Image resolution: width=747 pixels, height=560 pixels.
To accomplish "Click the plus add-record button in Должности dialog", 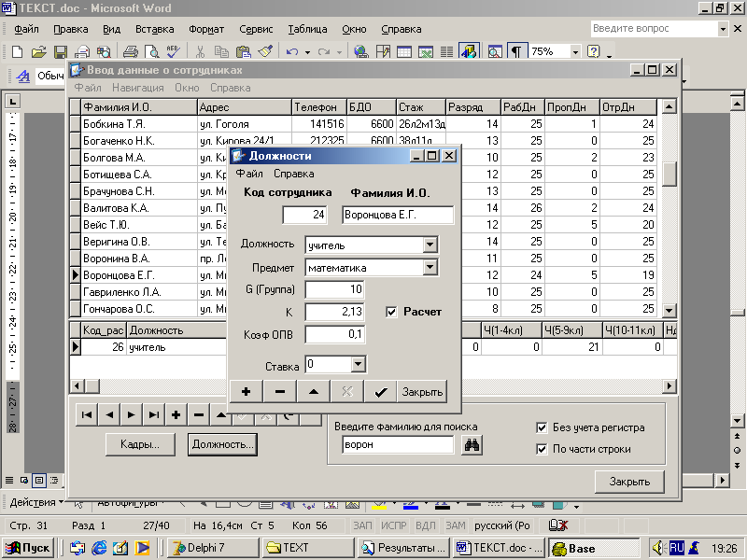I will [x=246, y=392].
